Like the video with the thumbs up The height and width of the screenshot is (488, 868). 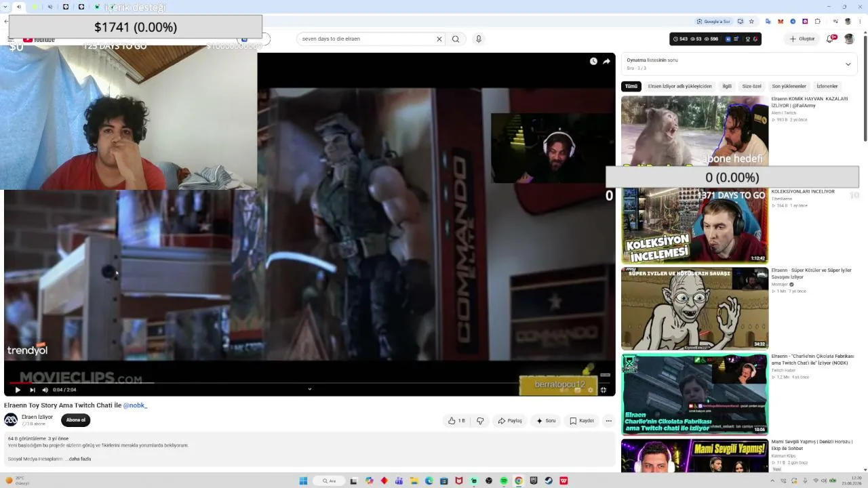pyautogui.click(x=456, y=421)
